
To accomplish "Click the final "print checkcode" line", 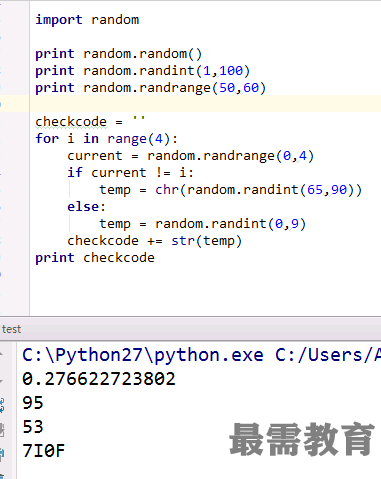I will 95,258.
